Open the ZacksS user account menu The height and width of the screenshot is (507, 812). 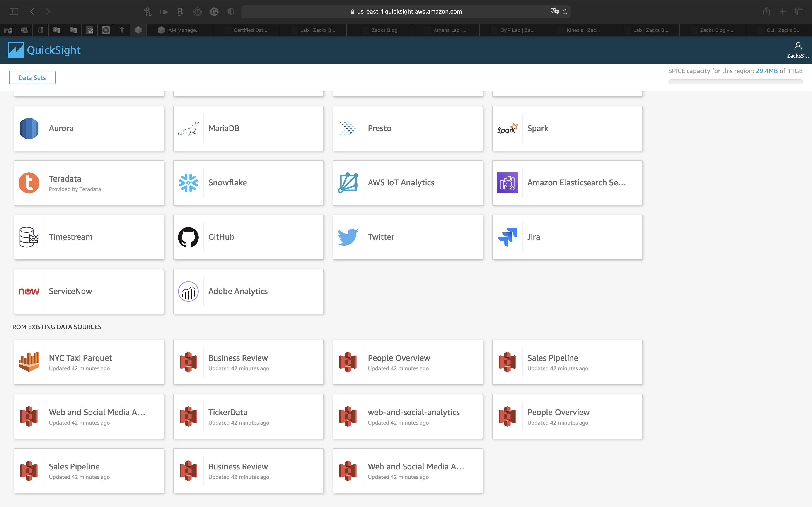pos(797,50)
